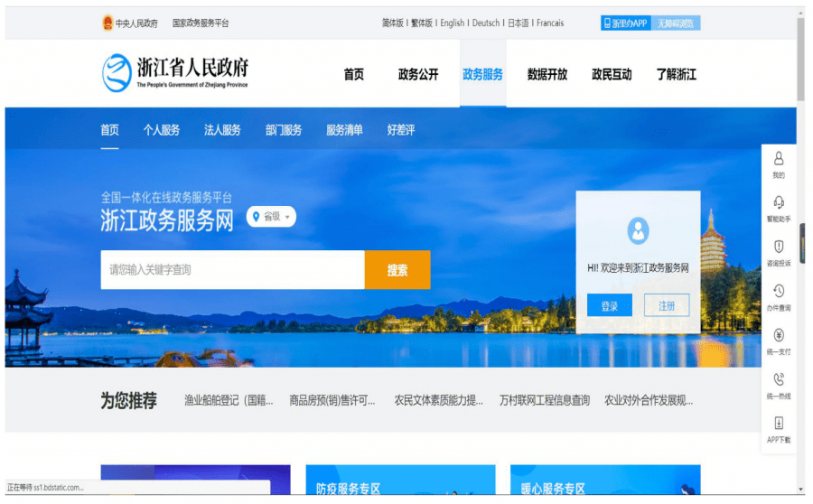Viewport: 813px width, 504px height.
Task: Expand the 省级 region dropdown
Action: point(271,217)
